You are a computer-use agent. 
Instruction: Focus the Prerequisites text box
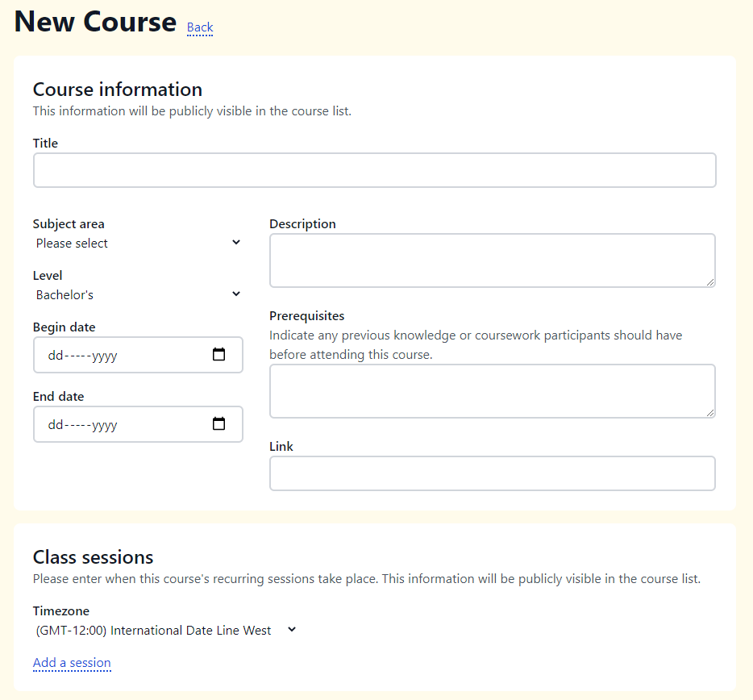click(x=492, y=390)
